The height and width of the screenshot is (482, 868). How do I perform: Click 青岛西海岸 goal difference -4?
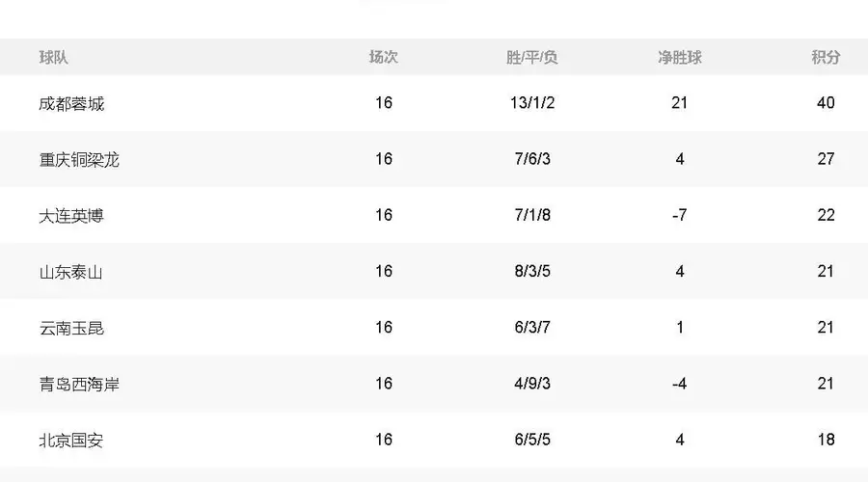(x=679, y=384)
